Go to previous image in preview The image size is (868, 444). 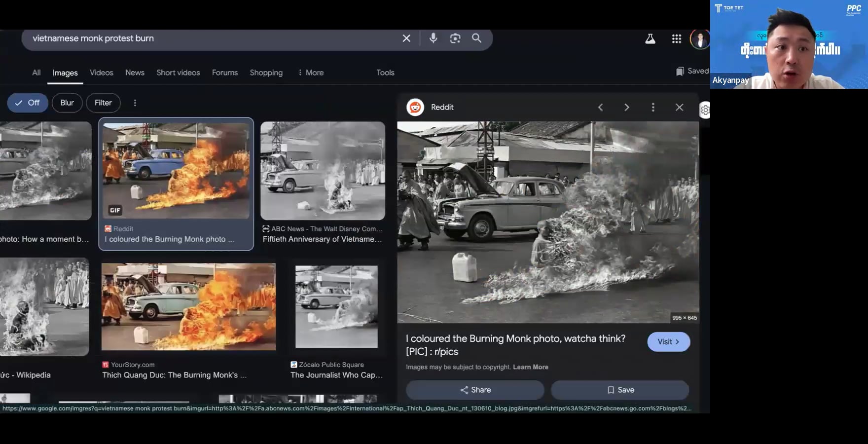pyautogui.click(x=600, y=108)
